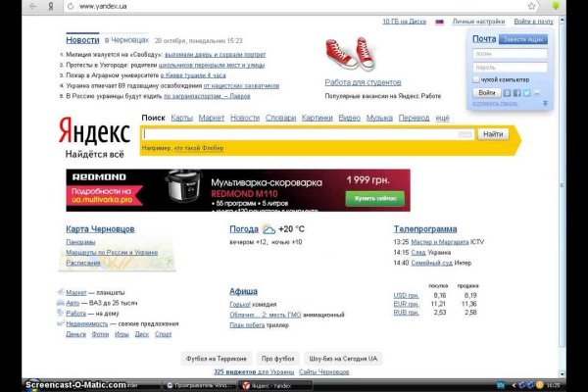Click the weather cloud icon
Viewport: 588px width, 392px height.
tap(268, 229)
